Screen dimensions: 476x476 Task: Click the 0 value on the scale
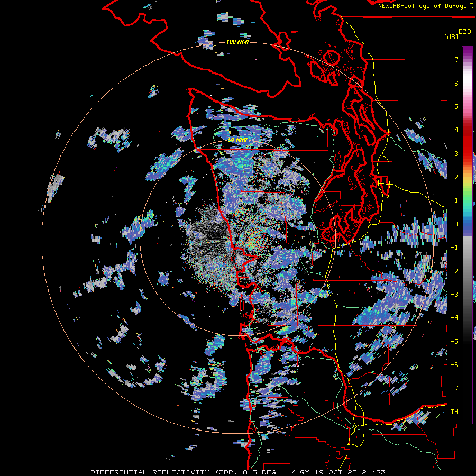(x=456, y=224)
